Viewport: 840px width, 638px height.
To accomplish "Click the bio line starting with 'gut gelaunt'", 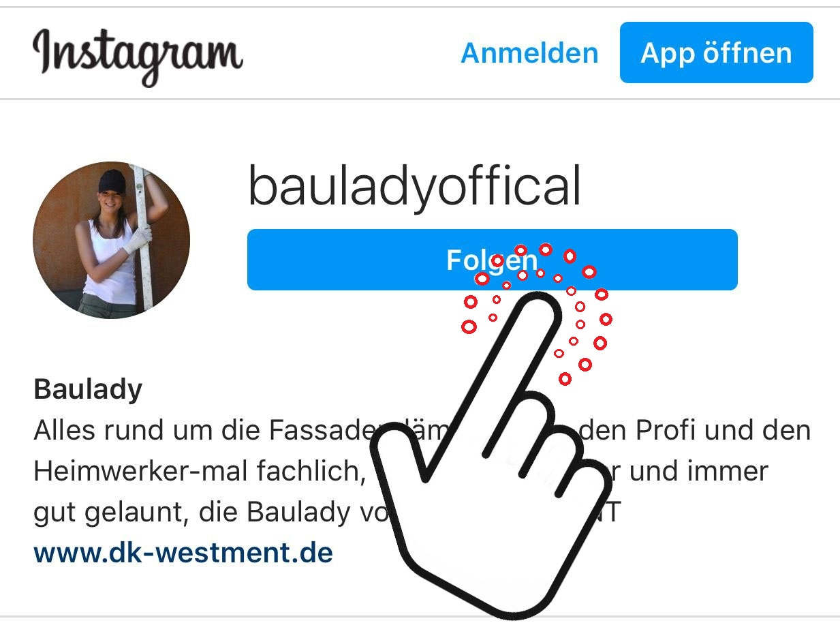I will coord(327,512).
